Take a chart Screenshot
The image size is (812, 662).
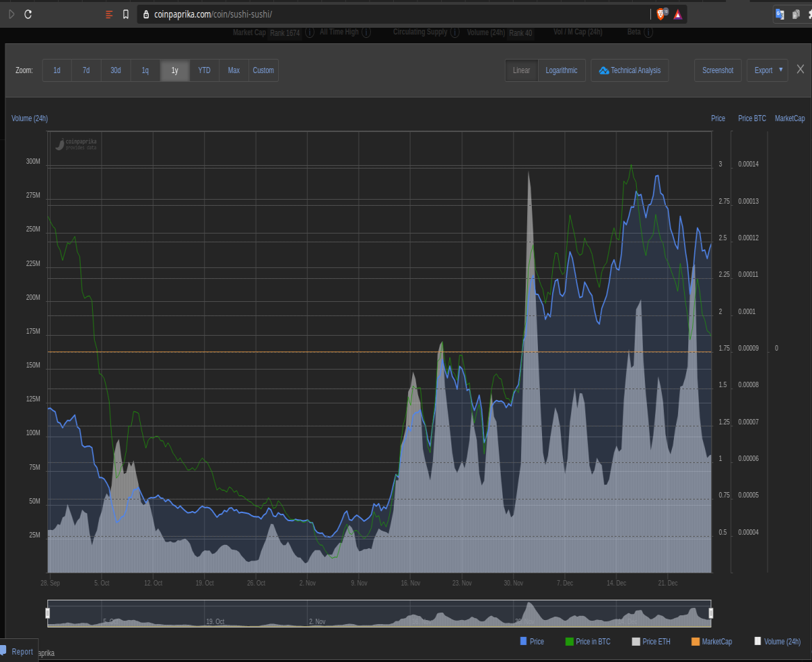pos(718,70)
